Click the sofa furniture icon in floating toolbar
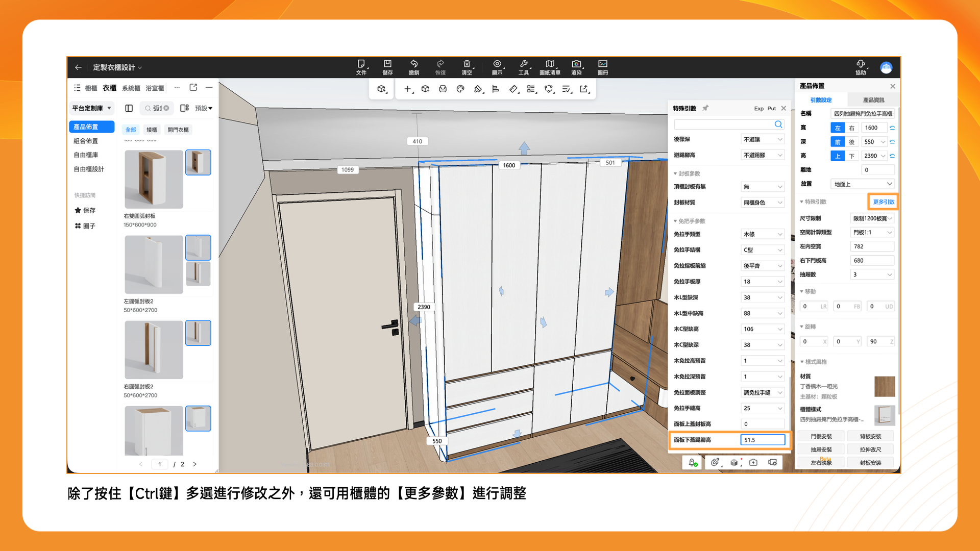The image size is (980, 551). [443, 89]
